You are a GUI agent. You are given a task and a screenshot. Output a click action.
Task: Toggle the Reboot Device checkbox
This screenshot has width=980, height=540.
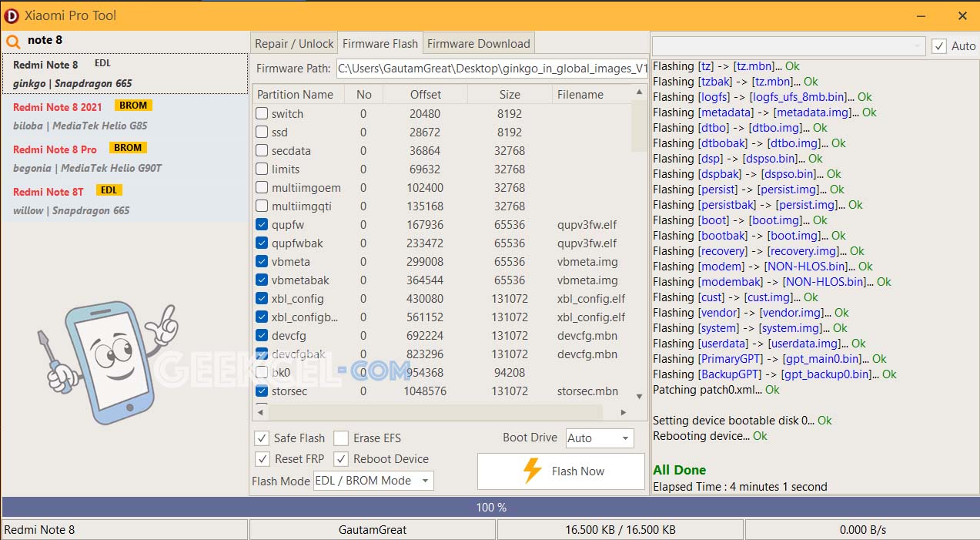pos(341,459)
